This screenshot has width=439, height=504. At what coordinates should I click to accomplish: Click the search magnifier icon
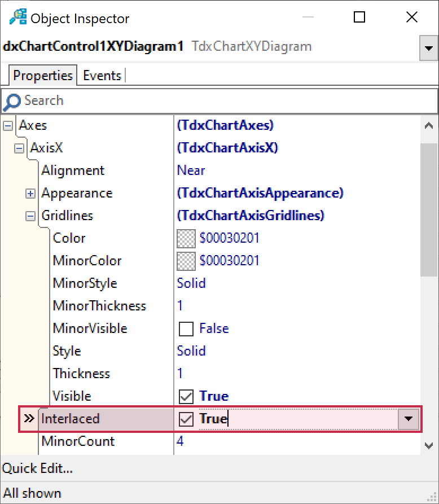click(x=12, y=102)
